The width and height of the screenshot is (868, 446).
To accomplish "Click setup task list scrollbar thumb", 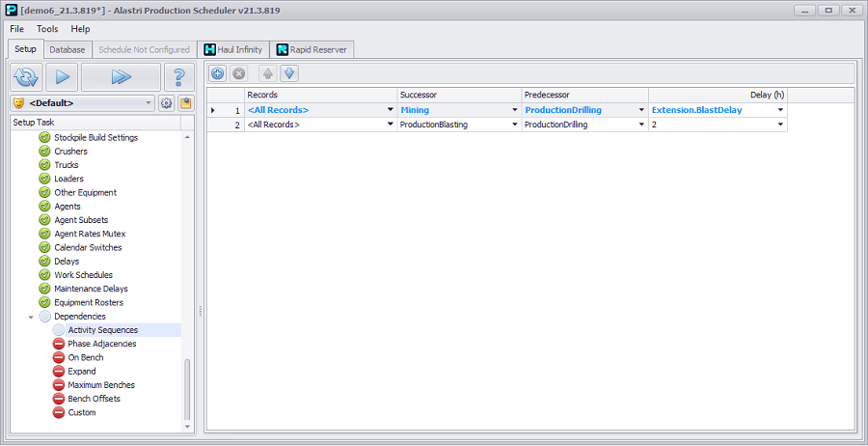I will (186, 389).
